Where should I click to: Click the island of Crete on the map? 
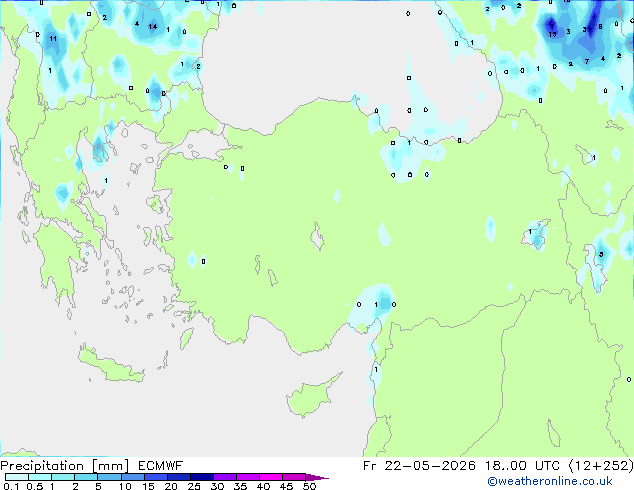click(111, 365)
